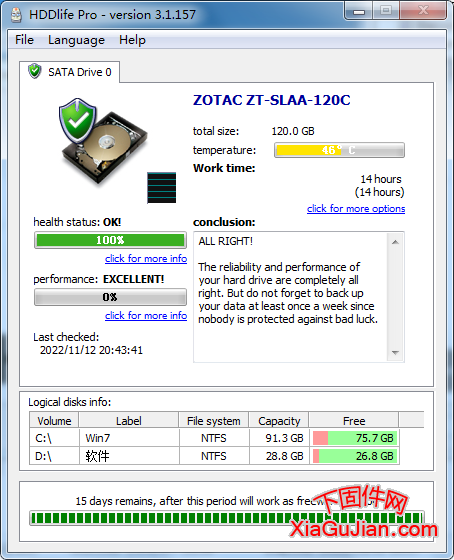Open 'click for more info' under health status
This screenshot has height=560, width=454.
tap(146, 258)
